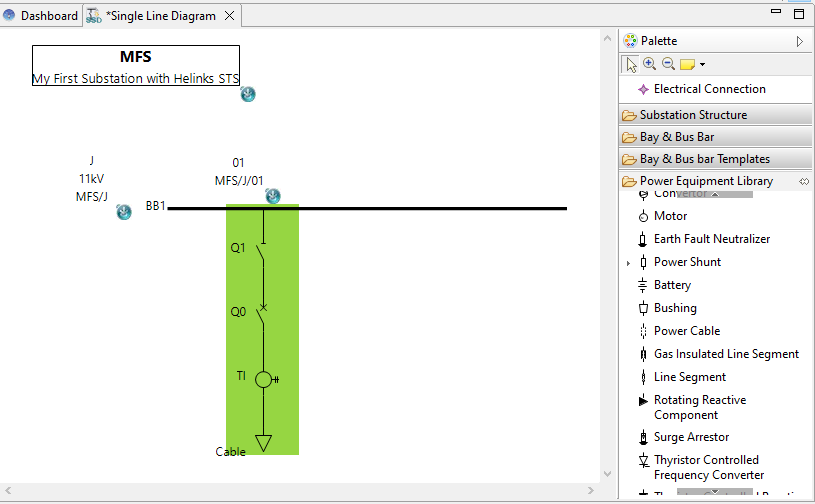Select the arrow selection tool in palette

[x=631, y=65]
